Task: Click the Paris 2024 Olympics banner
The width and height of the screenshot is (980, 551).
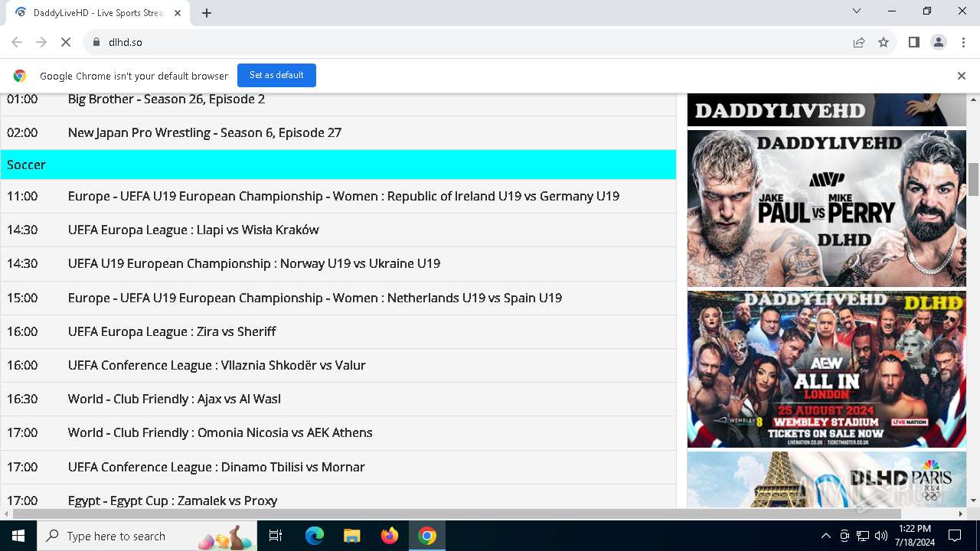Action: (827, 479)
